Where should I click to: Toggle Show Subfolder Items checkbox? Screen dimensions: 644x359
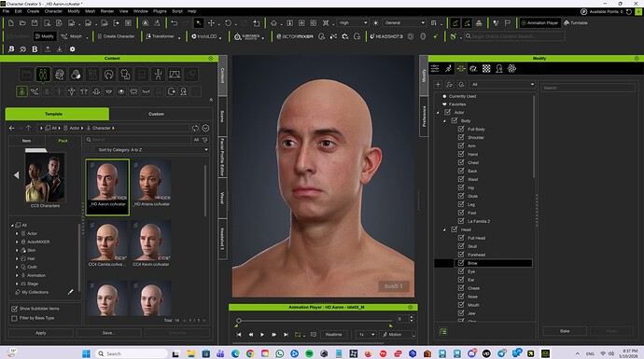click(x=14, y=309)
